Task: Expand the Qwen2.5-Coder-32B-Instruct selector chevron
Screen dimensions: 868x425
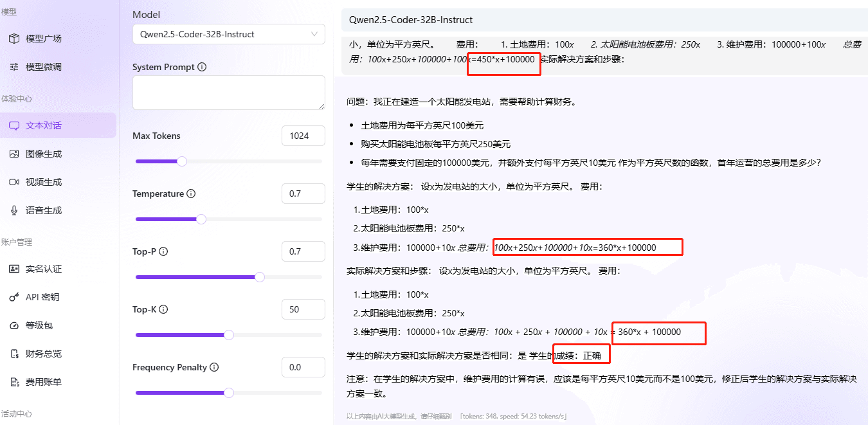Action: (x=314, y=34)
